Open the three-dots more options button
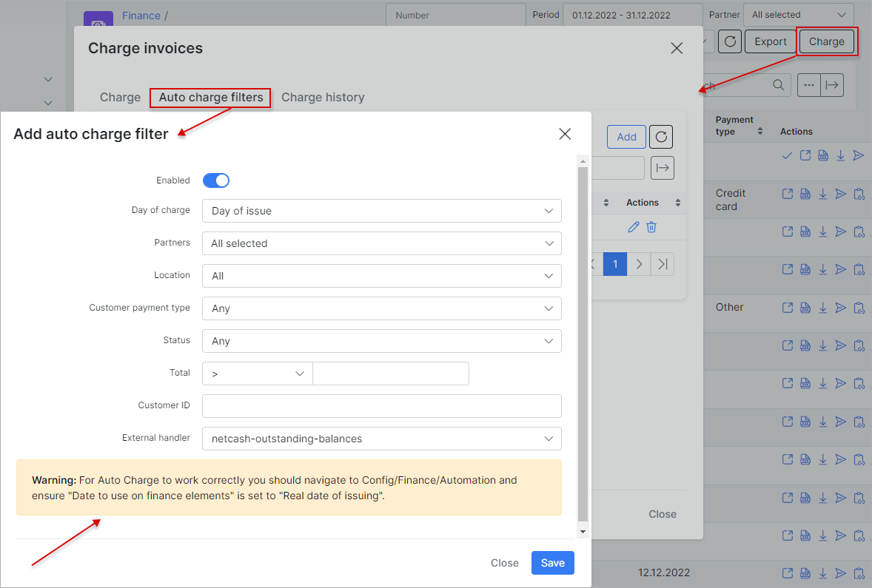The height and width of the screenshot is (588, 872). tap(808, 85)
